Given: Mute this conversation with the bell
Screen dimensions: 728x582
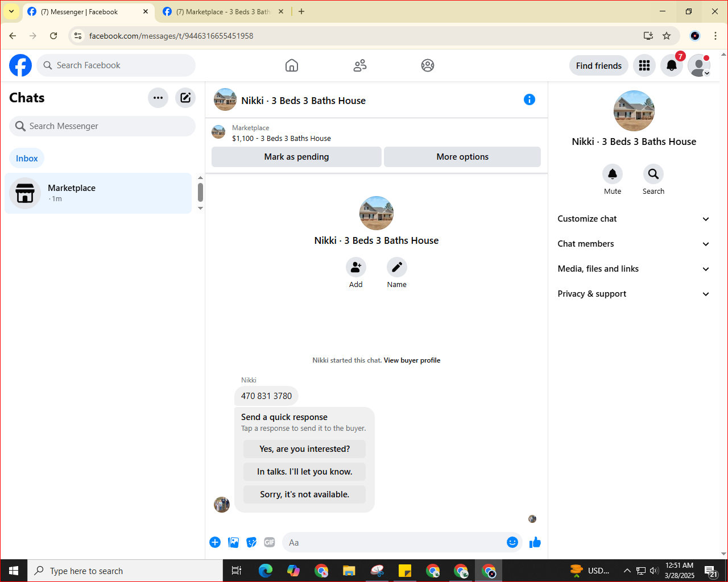Looking at the screenshot, I should 613,174.
